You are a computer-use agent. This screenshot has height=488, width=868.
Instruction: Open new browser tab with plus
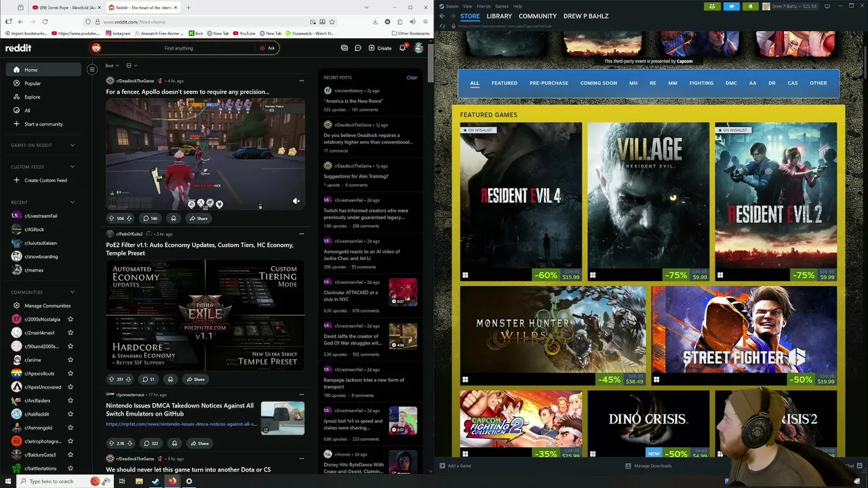(x=188, y=7)
